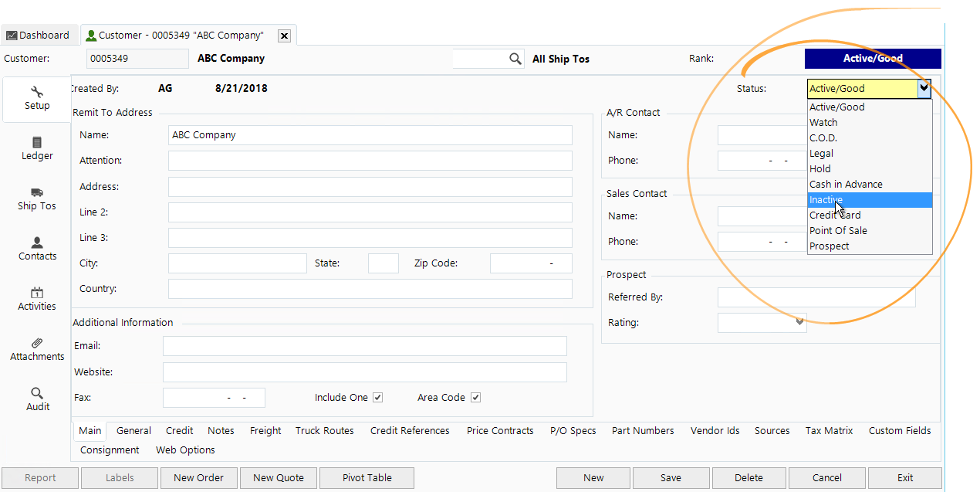
Task: Click the Attention input field
Action: click(370, 161)
